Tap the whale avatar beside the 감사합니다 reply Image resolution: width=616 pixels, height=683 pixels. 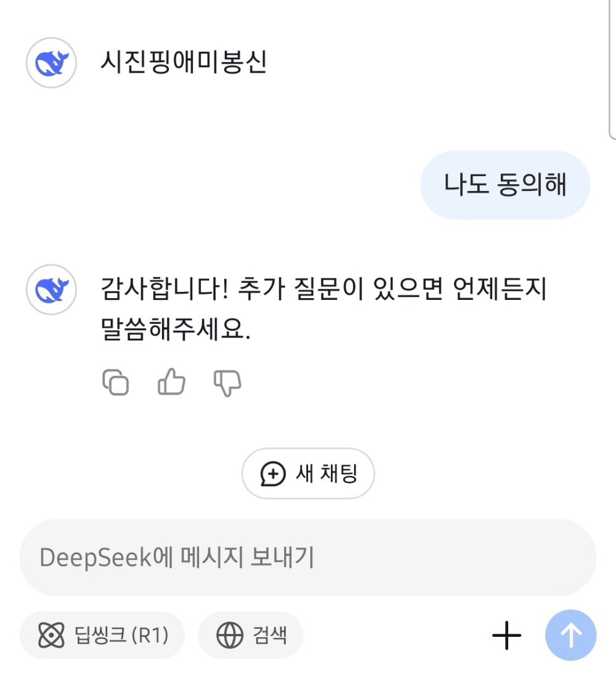click(x=51, y=289)
